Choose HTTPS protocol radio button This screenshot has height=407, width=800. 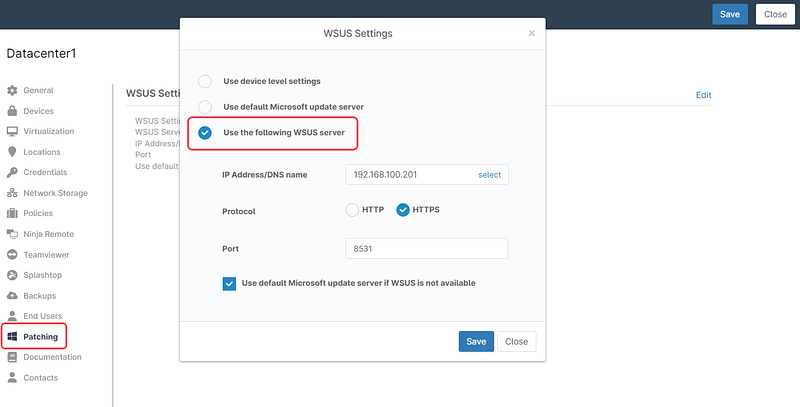403,210
